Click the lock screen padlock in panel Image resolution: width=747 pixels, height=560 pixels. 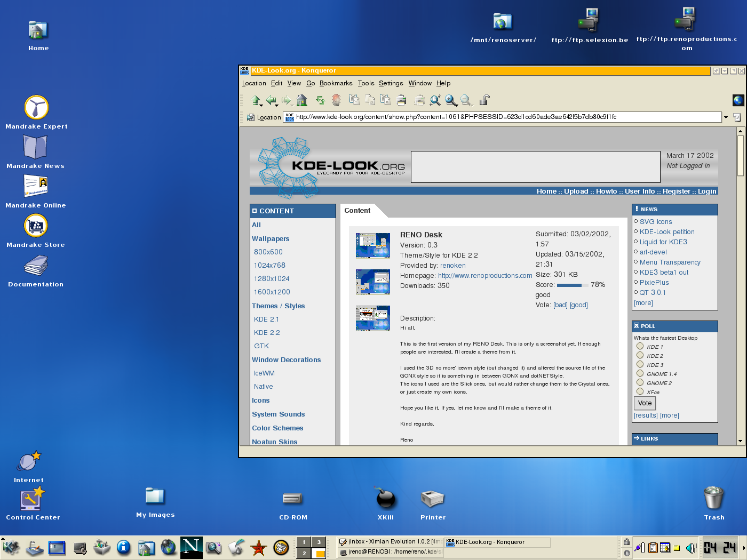coord(626,542)
